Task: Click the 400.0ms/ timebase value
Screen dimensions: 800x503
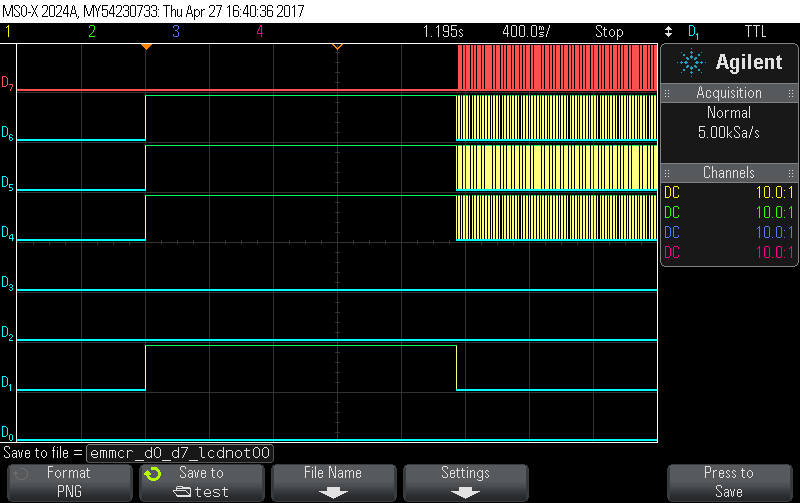Action: (526, 32)
